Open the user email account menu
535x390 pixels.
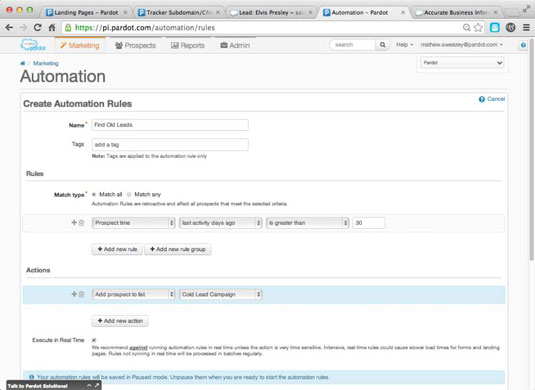[x=462, y=45]
